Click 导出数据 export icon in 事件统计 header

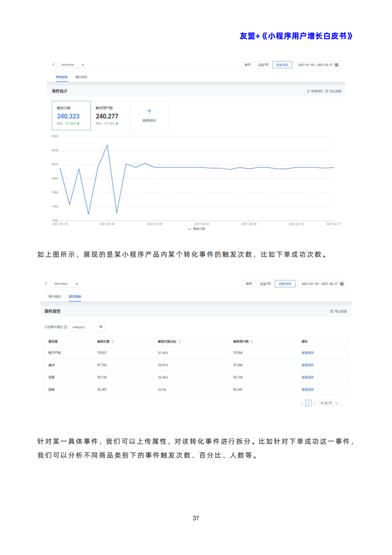pyautogui.click(x=327, y=91)
